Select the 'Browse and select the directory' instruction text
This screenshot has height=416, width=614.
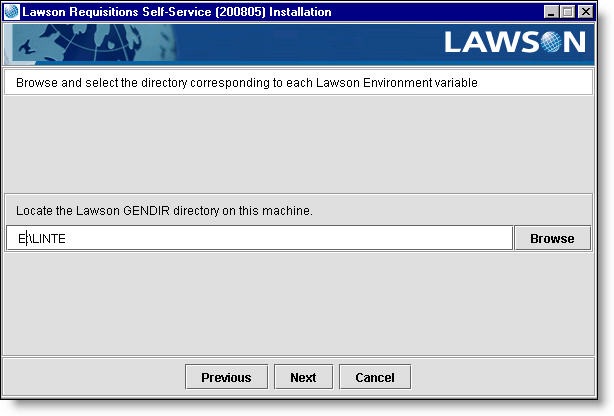247,83
